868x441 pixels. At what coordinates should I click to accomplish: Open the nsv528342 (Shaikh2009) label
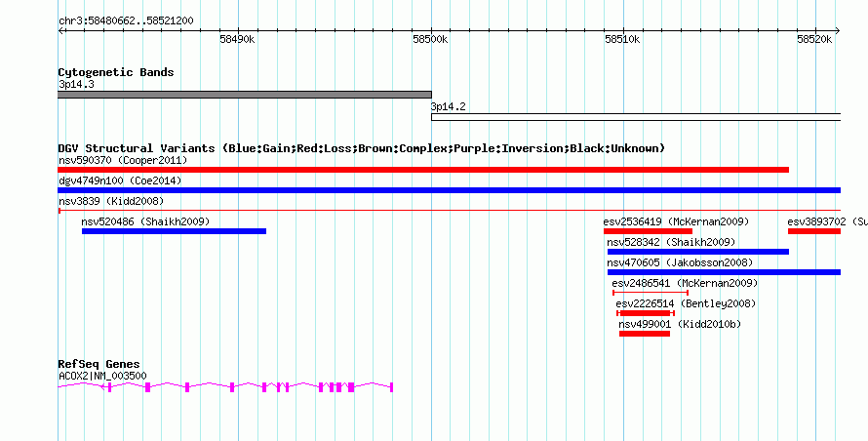671,243
